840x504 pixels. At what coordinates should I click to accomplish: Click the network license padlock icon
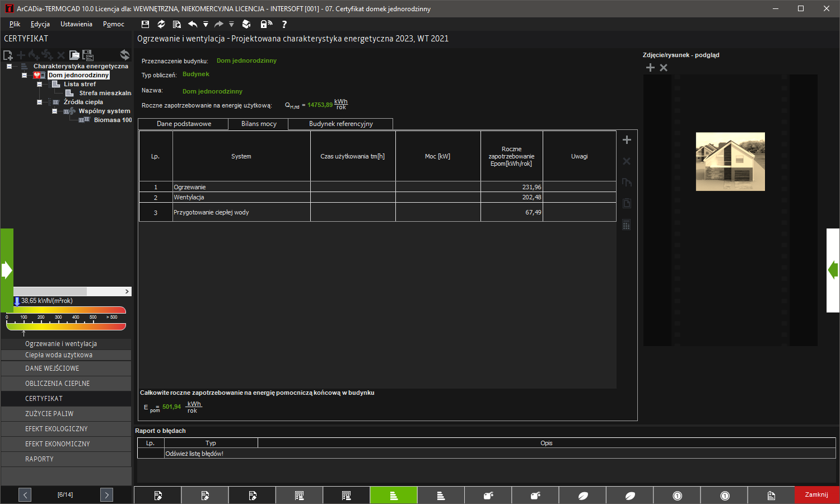(266, 24)
